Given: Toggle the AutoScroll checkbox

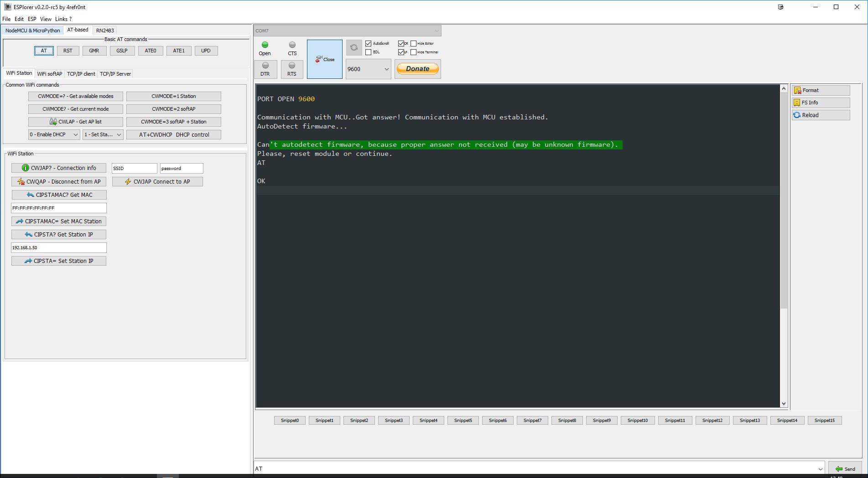Looking at the screenshot, I should pos(369,43).
